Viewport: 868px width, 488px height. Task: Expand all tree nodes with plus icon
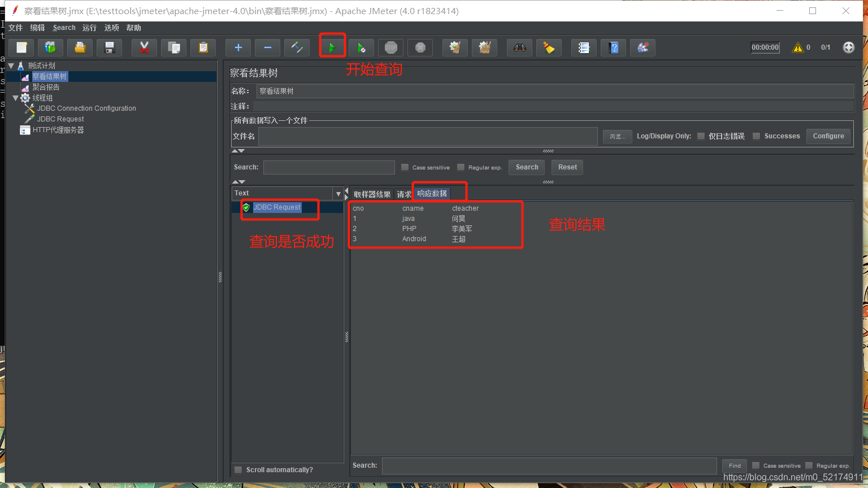pos(238,48)
